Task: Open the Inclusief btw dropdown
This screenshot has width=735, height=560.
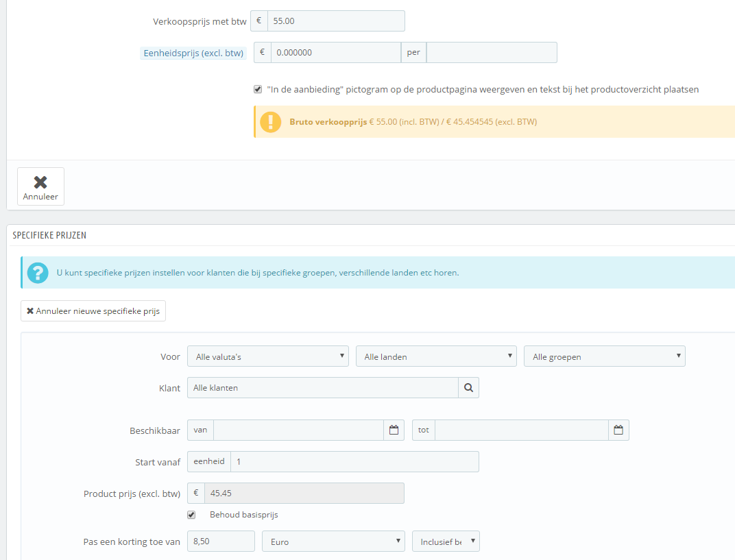Action: (x=446, y=541)
